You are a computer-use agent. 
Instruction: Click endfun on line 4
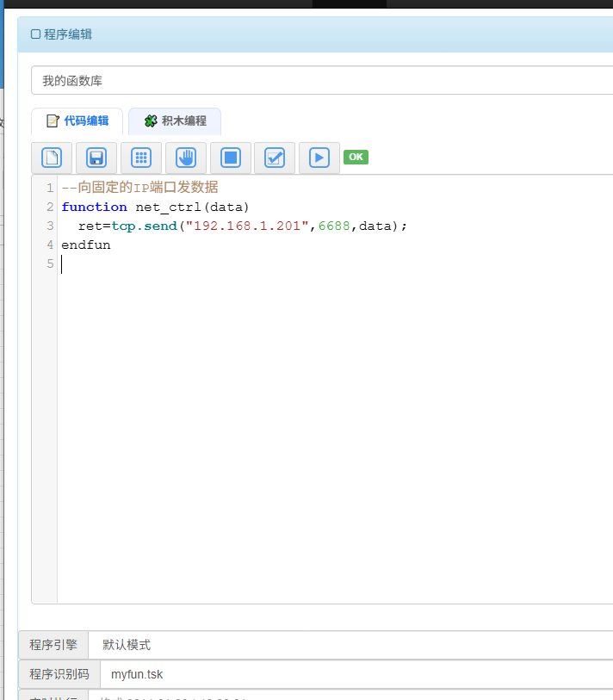pyautogui.click(x=86, y=245)
